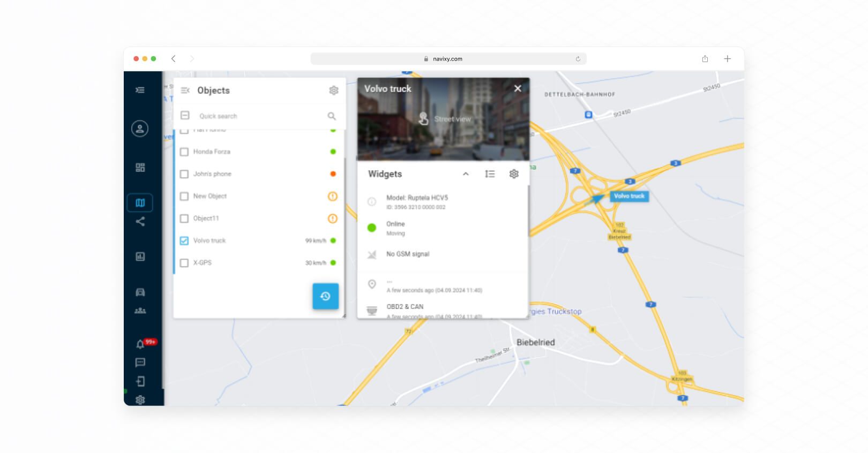This screenshot has height=453, width=868.
Task: Click the Biebelried town label on map
Action: (x=535, y=343)
